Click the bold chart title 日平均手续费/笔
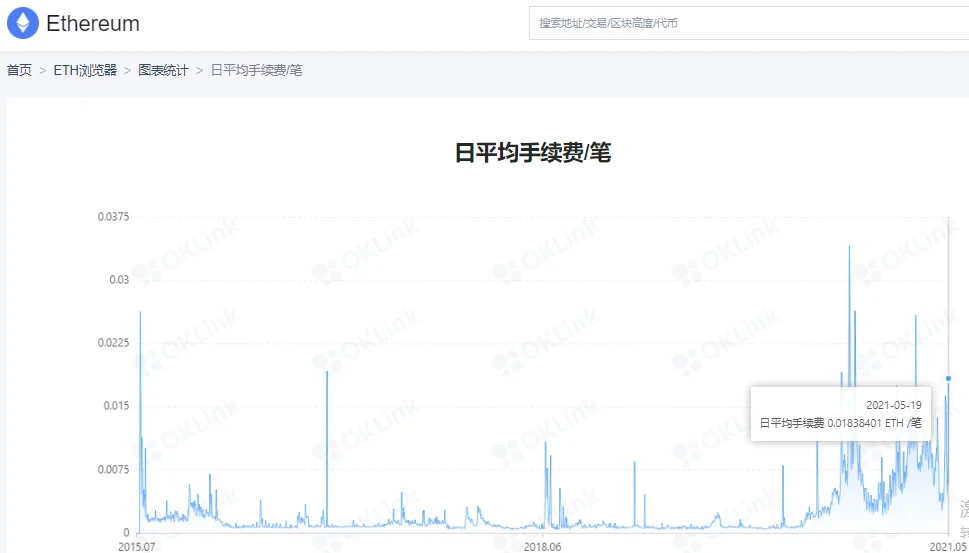Image resolution: width=969 pixels, height=553 pixels. [x=532, y=153]
